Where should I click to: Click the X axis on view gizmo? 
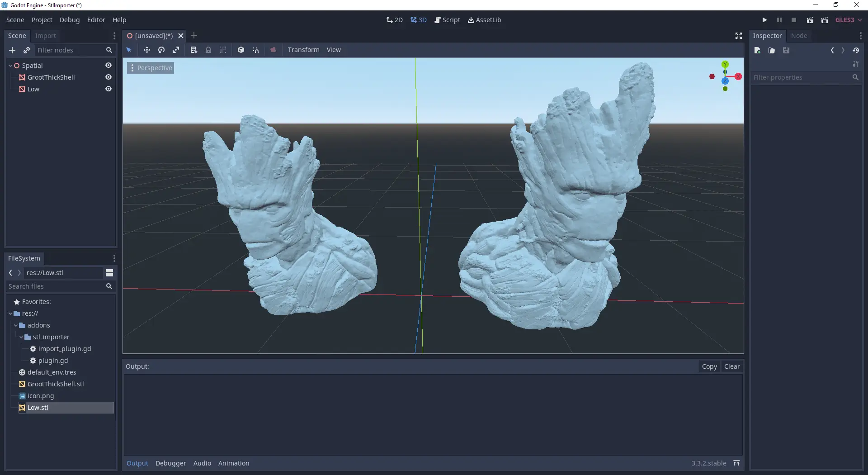pyautogui.click(x=738, y=76)
